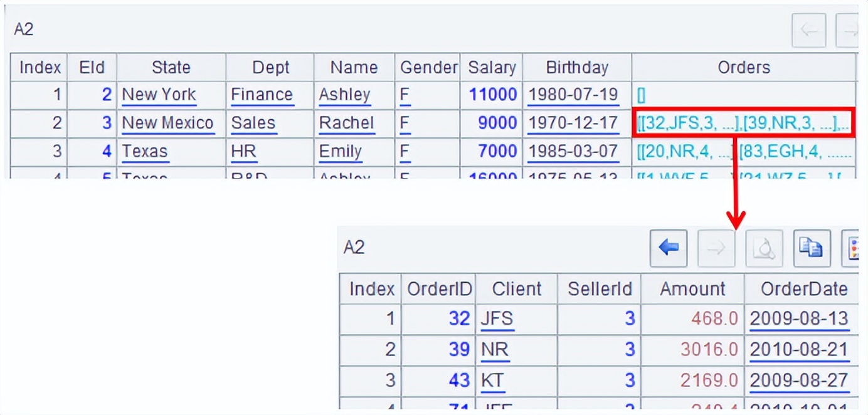
Task: Click the blue back arrow icon
Action: [x=669, y=248]
